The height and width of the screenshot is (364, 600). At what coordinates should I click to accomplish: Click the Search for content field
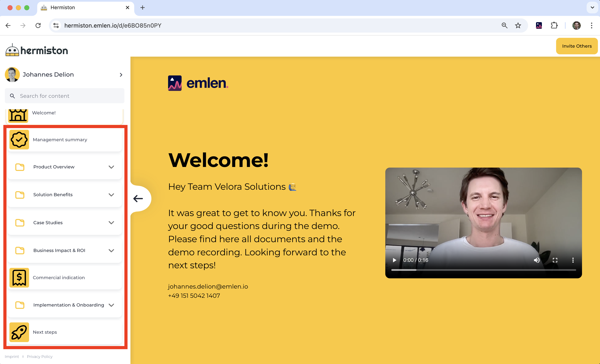click(x=65, y=96)
